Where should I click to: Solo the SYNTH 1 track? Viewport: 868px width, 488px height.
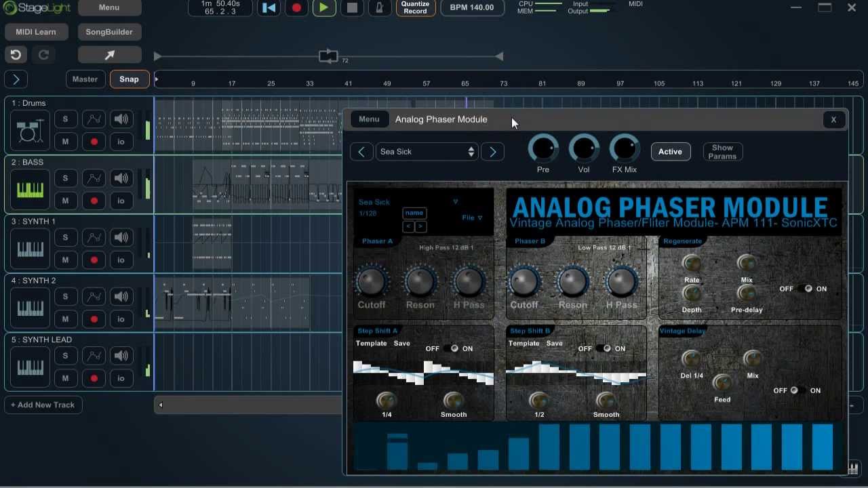click(x=65, y=237)
